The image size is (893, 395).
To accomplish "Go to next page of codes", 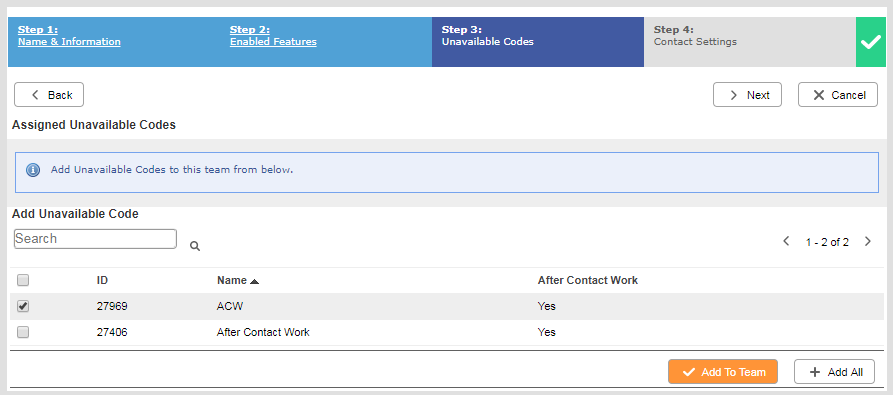I will [868, 241].
